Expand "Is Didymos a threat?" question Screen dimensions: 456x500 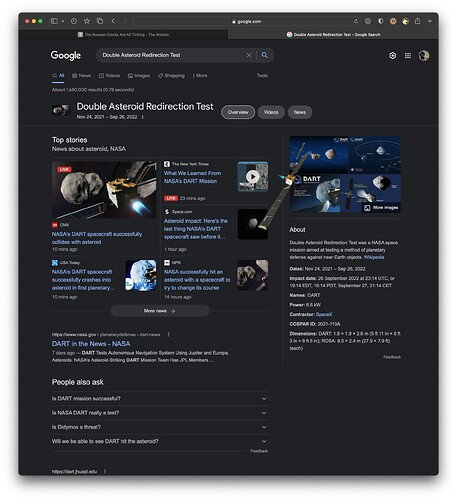click(x=160, y=427)
